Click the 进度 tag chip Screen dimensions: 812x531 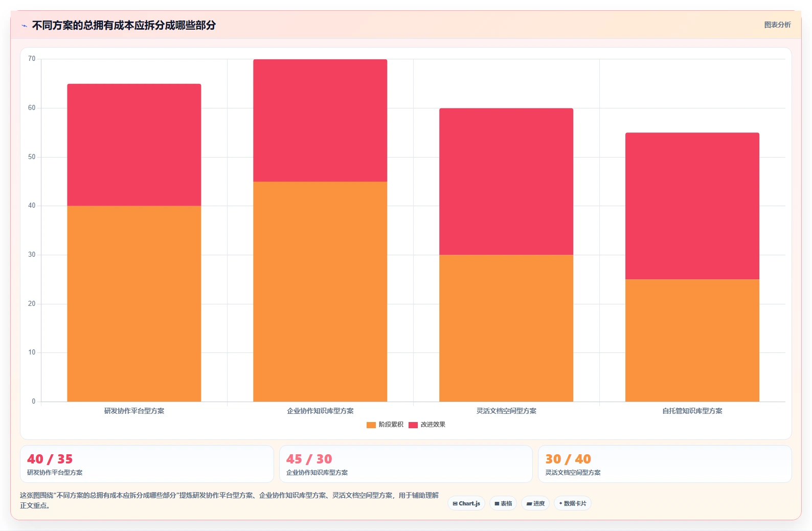tap(535, 503)
